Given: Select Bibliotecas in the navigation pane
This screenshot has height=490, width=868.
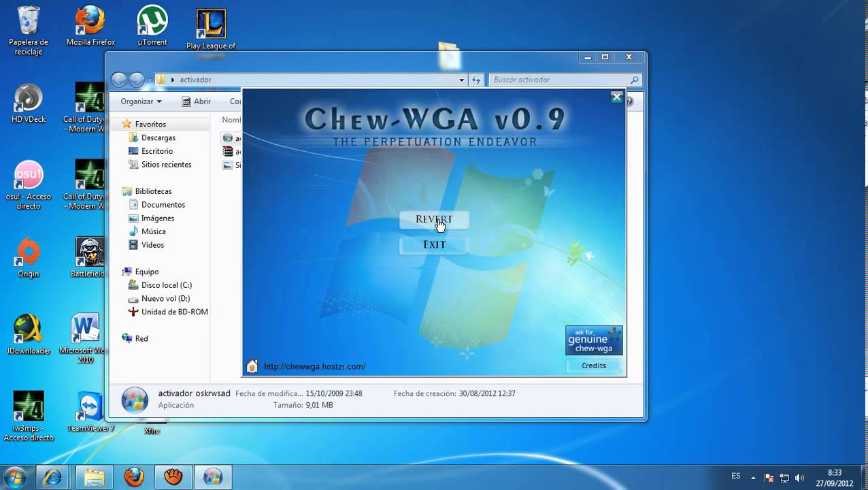Looking at the screenshot, I should click(153, 191).
